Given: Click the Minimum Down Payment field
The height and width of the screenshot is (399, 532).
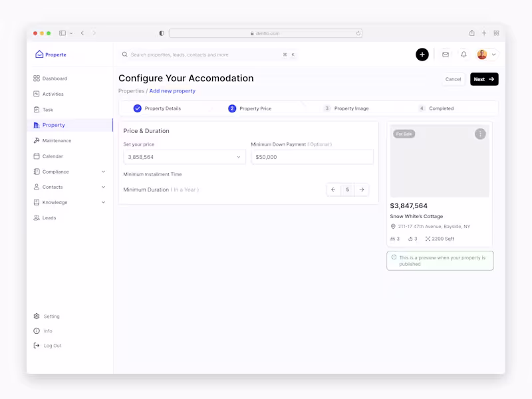Looking at the screenshot, I should coord(312,157).
